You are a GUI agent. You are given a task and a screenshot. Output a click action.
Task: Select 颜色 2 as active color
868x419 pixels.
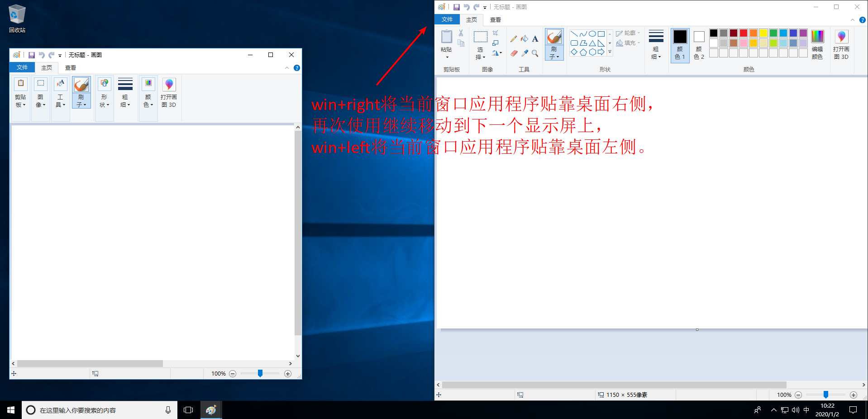tap(699, 45)
